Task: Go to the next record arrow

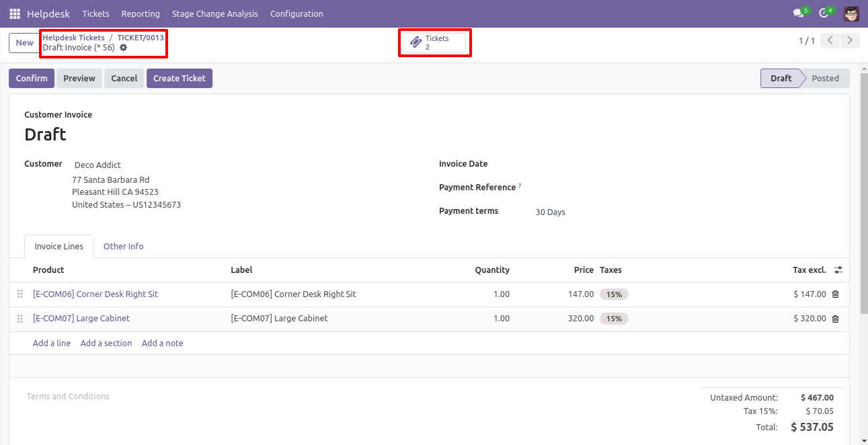Action: coord(851,41)
